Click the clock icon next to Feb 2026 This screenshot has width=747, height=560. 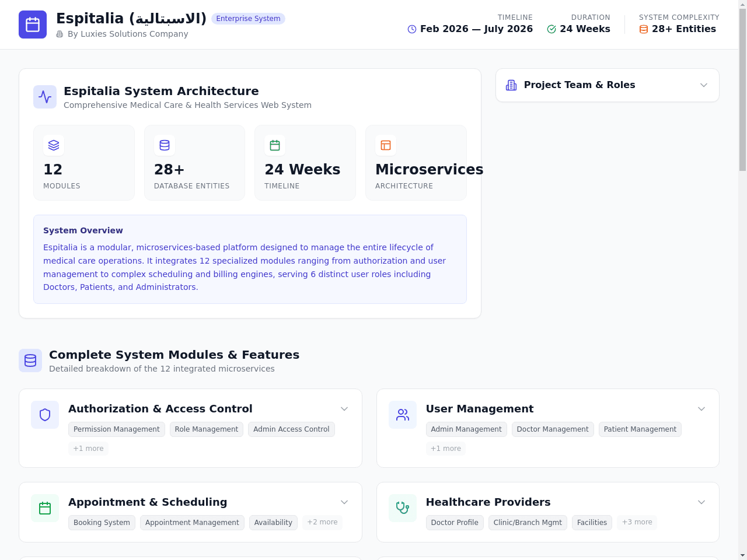(x=412, y=29)
